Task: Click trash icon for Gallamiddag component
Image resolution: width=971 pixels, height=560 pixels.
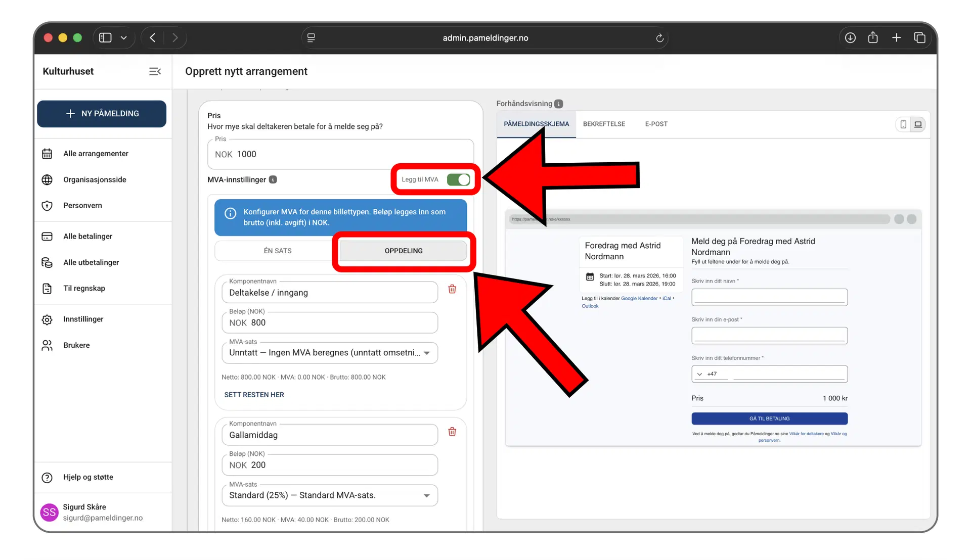Action: [x=452, y=432]
